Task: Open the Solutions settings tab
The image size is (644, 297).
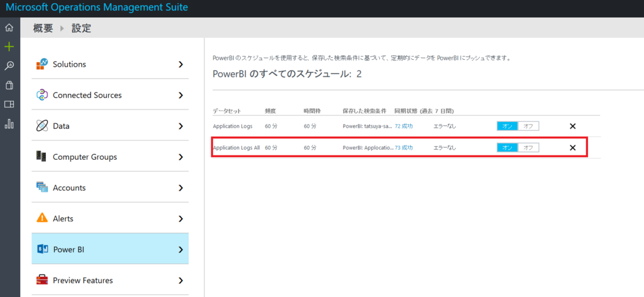Action: click(x=110, y=64)
